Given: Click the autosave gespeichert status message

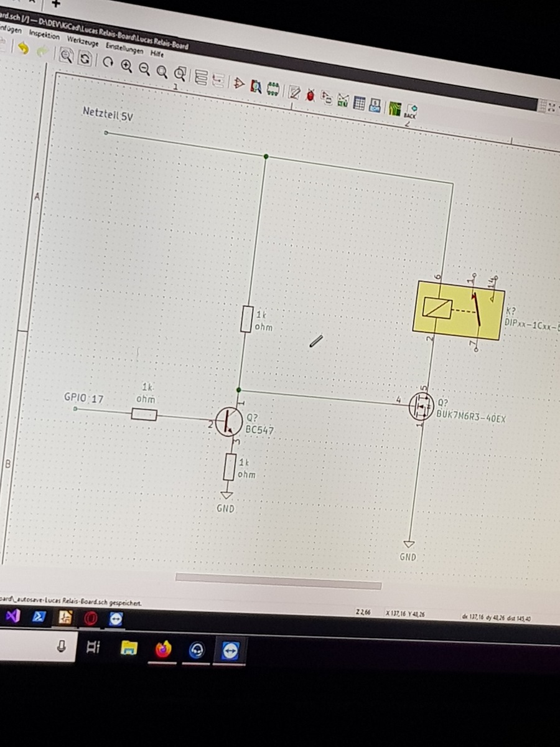Looking at the screenshot, I should click(x=70, y=602).
